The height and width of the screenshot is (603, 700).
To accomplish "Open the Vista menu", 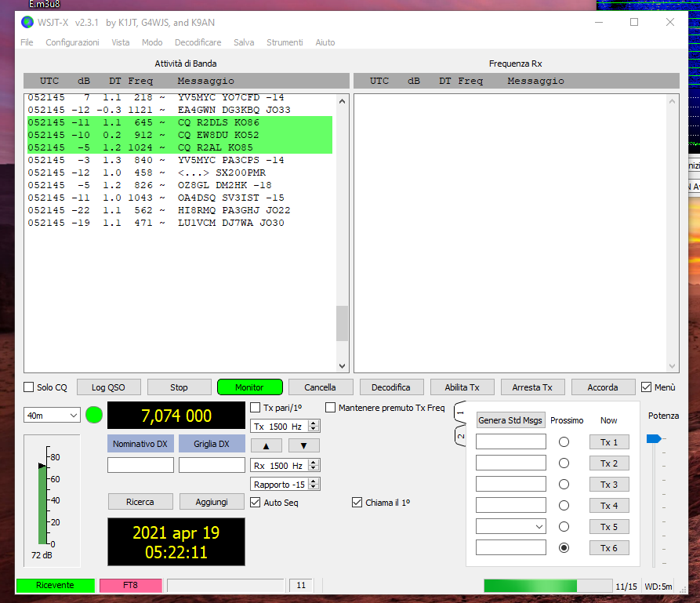I will click(121, 42).
